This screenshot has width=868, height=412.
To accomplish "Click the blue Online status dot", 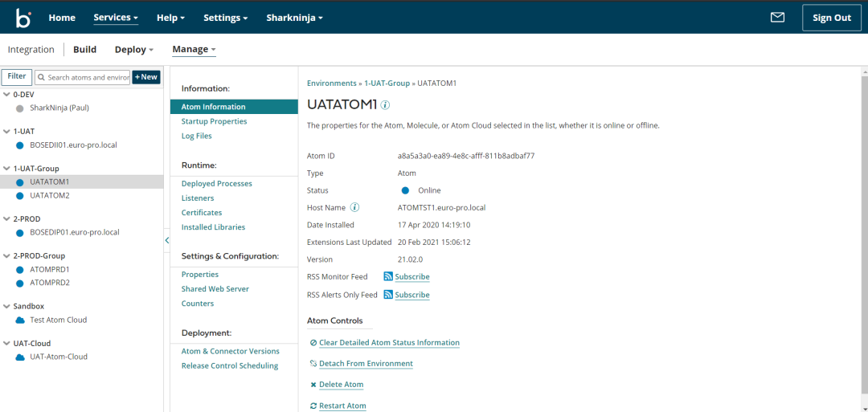I will [405, 190].
